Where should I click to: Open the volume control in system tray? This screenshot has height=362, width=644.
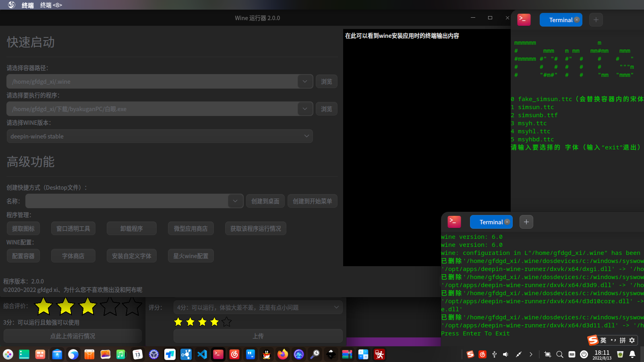click(506, 354)
